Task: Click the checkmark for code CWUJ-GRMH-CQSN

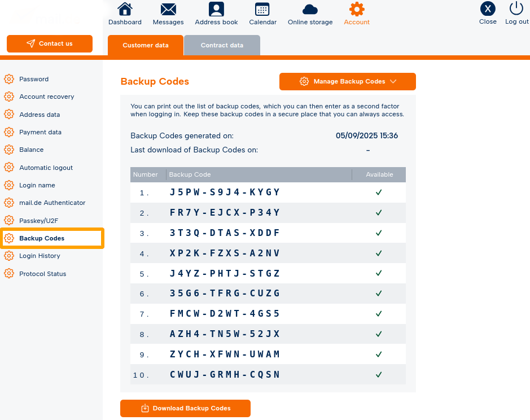Action: point(379,374)
